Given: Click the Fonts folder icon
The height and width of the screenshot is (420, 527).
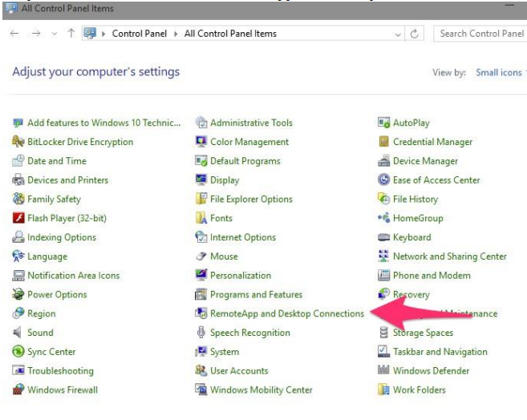Looking at the screenshot, I should (201, 218).
